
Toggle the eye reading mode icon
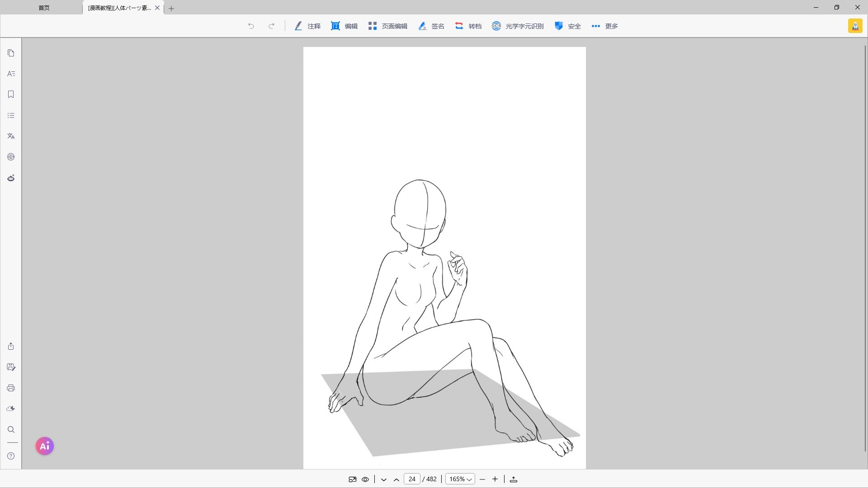point(365,479)
